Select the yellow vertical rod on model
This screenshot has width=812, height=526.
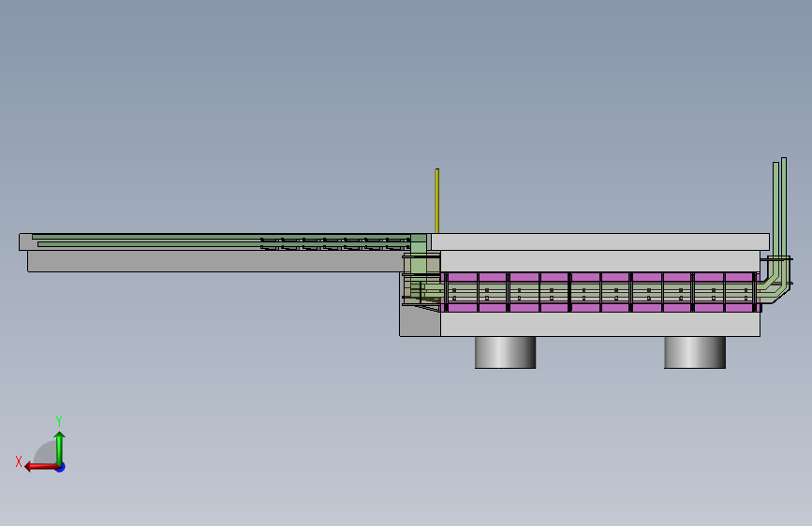pos(437,201)
